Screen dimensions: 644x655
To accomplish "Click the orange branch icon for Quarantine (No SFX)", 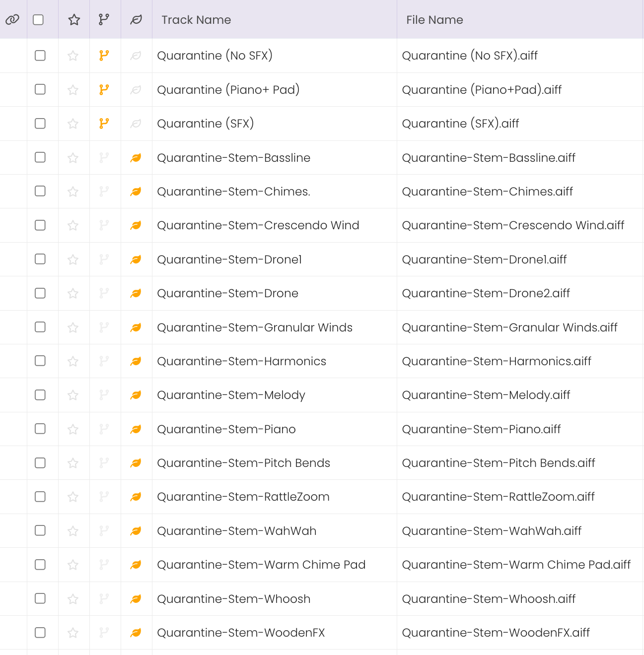I will coord(104,56).
